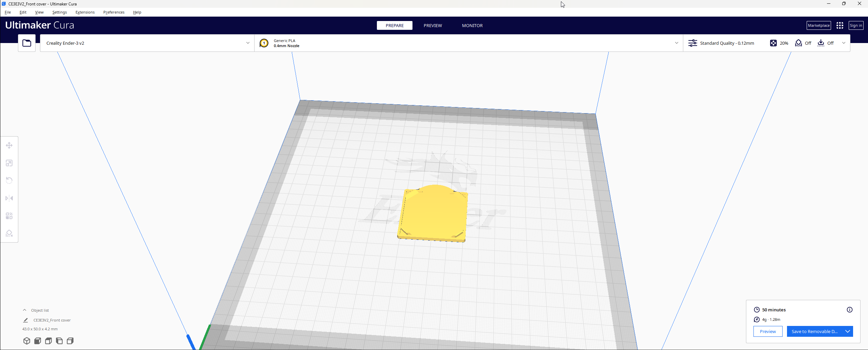This screenshot has height=350, width=868.
Task: Click the Marketplace button
Action: (819, 25)
